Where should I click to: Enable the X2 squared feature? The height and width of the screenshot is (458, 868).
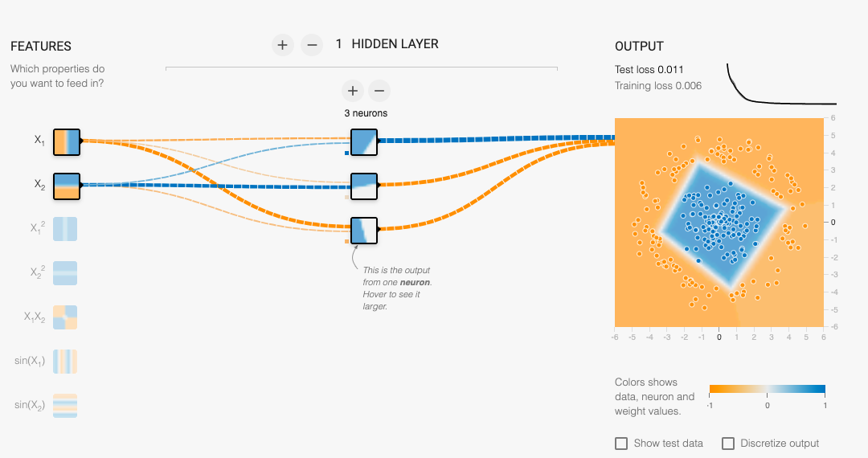(65, 273)
